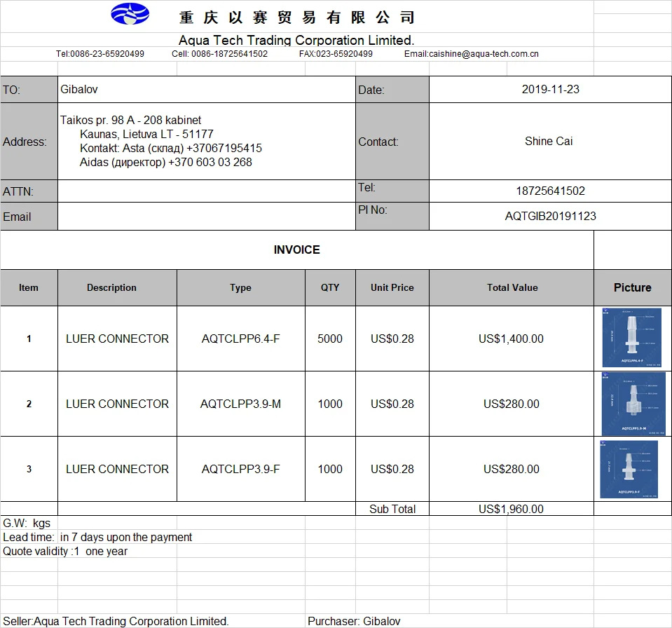Select the 1000 quantity in row 3
This screenshot has height=628, width=672.
[331, 469]
